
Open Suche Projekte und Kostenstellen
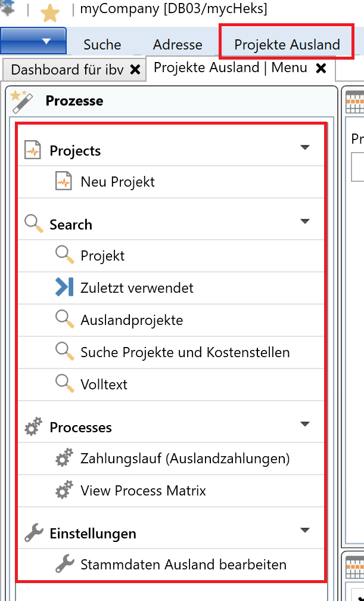pos(185,352)
